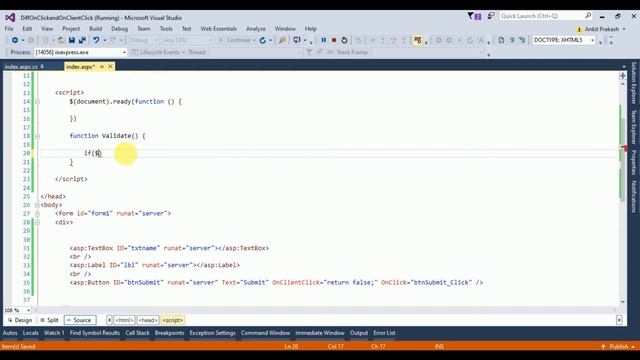Switch to Source view
This screenshot has width=640, height=360.
pos(80,320)
